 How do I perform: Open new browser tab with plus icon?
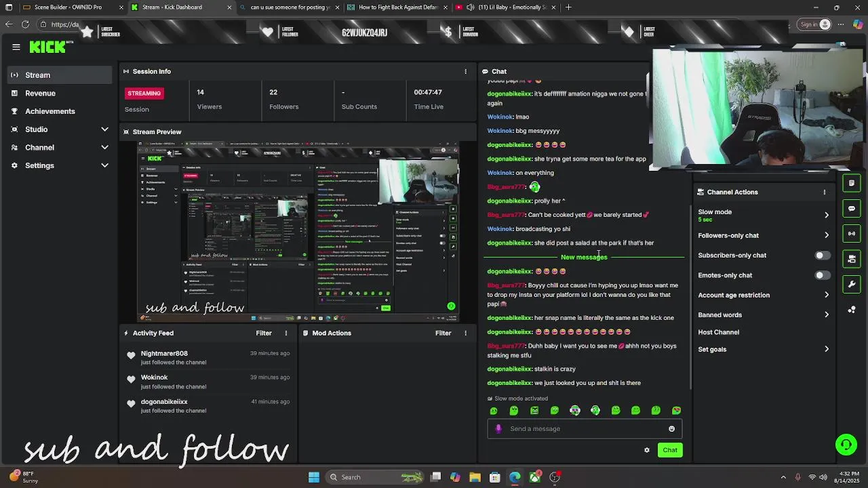[x=568, y=7]
